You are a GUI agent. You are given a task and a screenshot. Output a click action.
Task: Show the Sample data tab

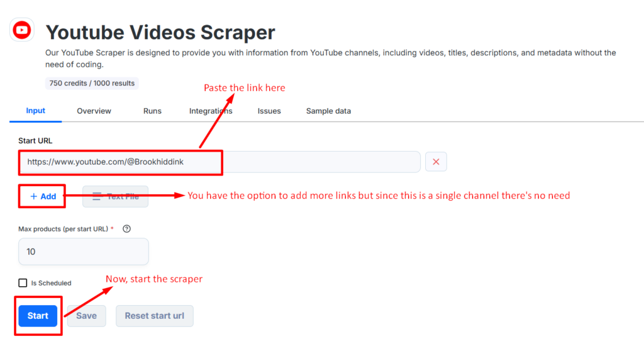click(328, 111)
